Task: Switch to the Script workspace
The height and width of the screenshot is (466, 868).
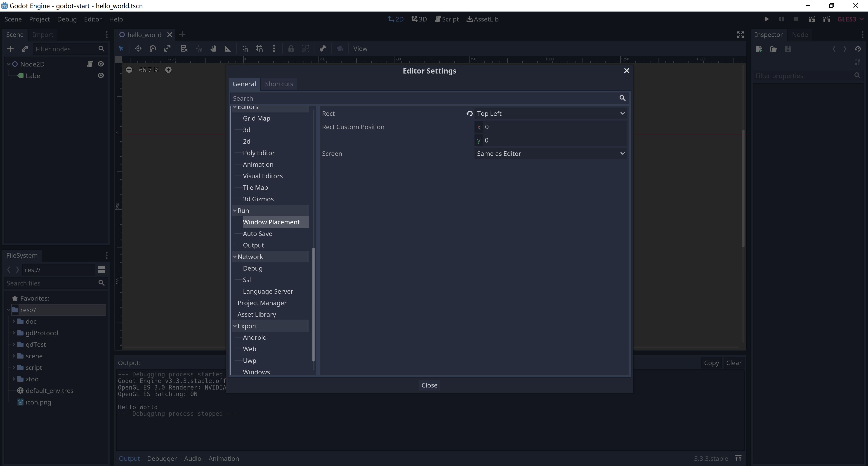Action: (x=447, y=19)
